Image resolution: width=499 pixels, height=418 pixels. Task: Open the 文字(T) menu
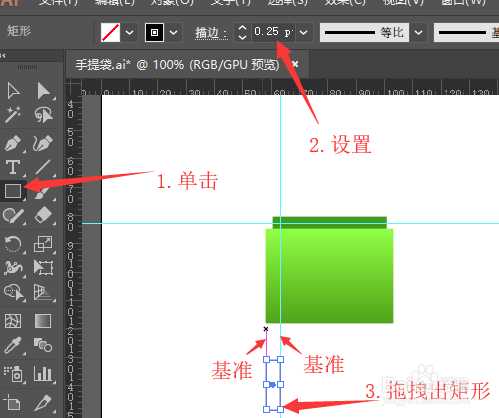click(x=231, y=2)
